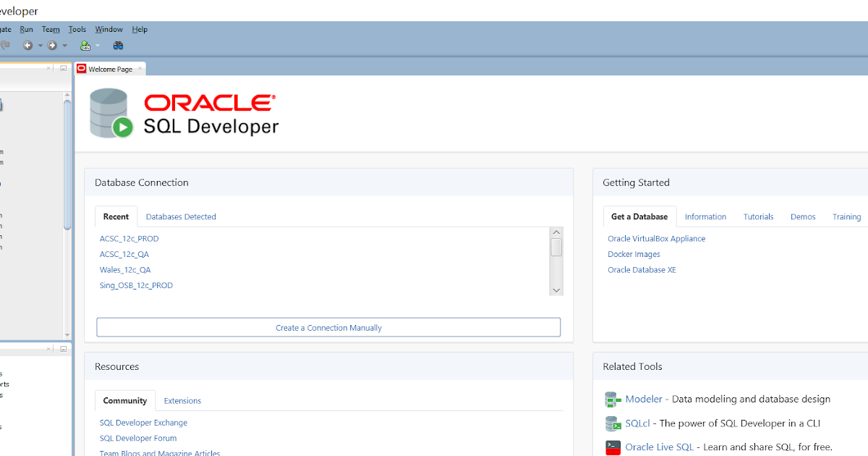Screen dimensions: 868x456
Task: Switch to the Training tab
Action: [846, 216]
